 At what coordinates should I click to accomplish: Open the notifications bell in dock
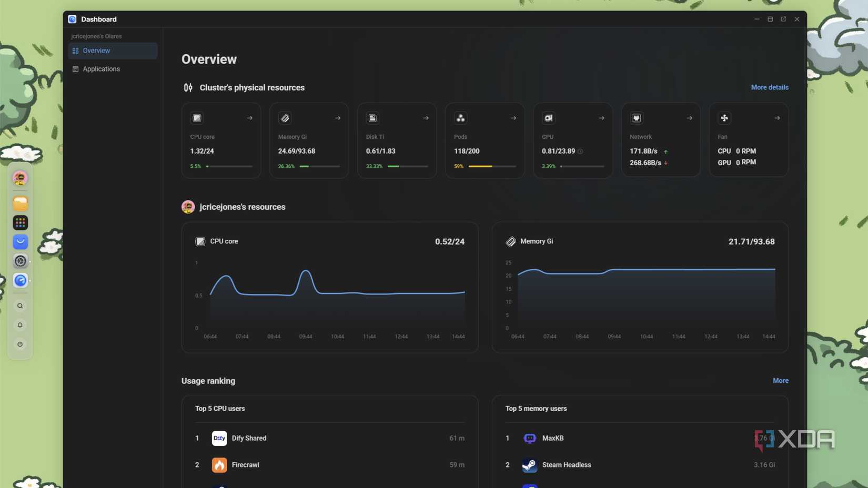[20, 325]
